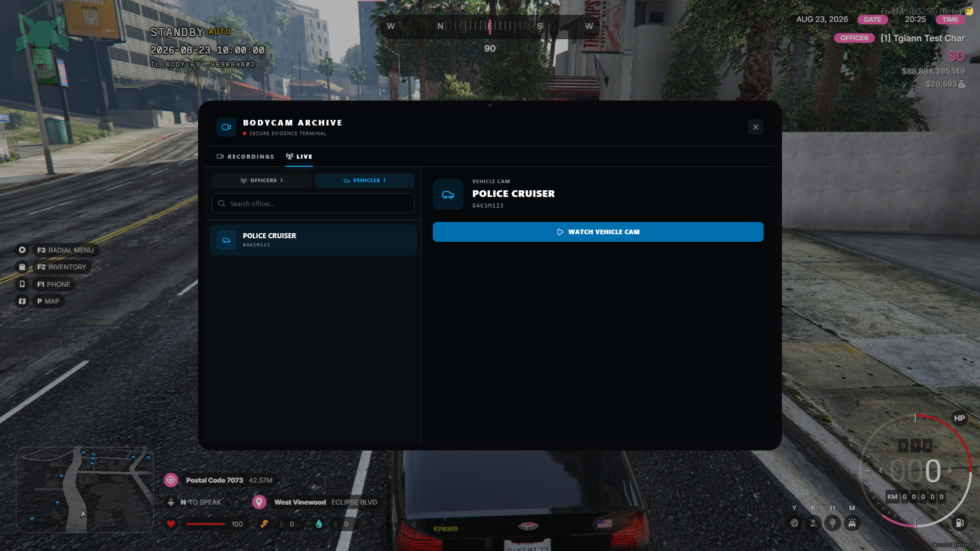Click the pink postal code target icon
The height and width of the screenshot is (551, 980).
pyautogui.click(x=171, y=480)
